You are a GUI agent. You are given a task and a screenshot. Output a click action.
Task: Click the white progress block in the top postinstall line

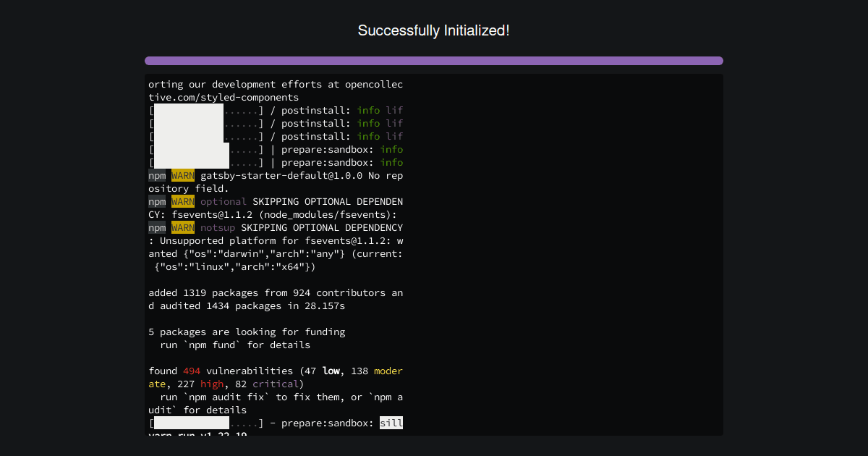coord(189,110)
